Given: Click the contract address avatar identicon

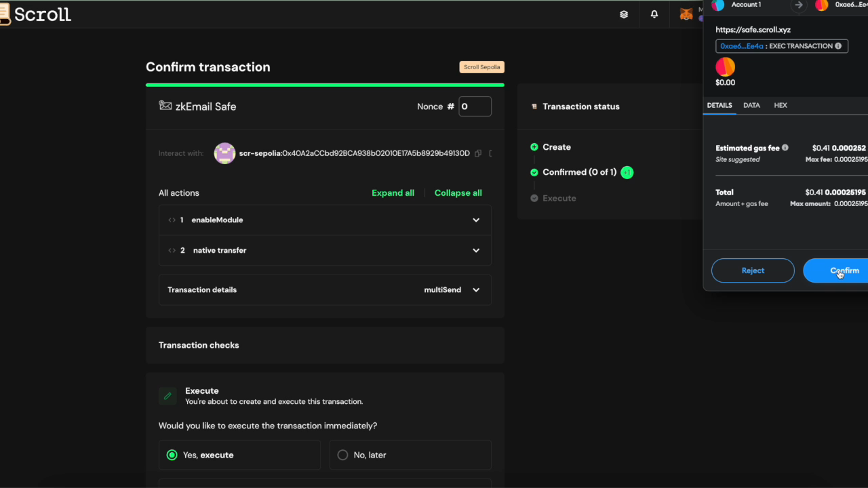Looking at the screenshot, I should coord(224,153).
